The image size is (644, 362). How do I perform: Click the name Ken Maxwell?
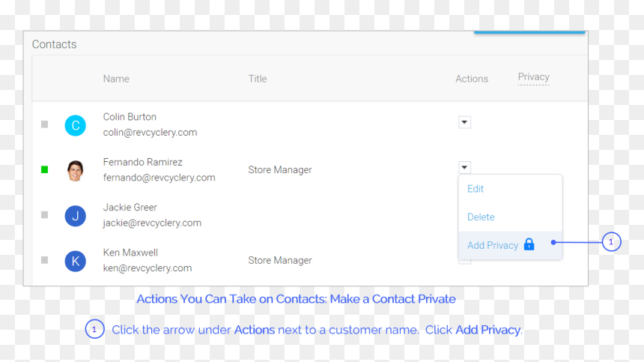pos(130,253)
